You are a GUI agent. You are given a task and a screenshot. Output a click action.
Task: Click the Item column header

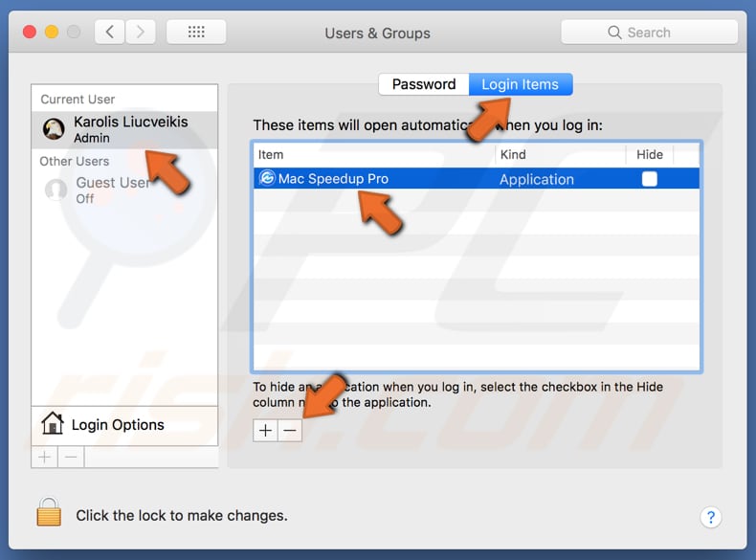[x=374, y=155]
